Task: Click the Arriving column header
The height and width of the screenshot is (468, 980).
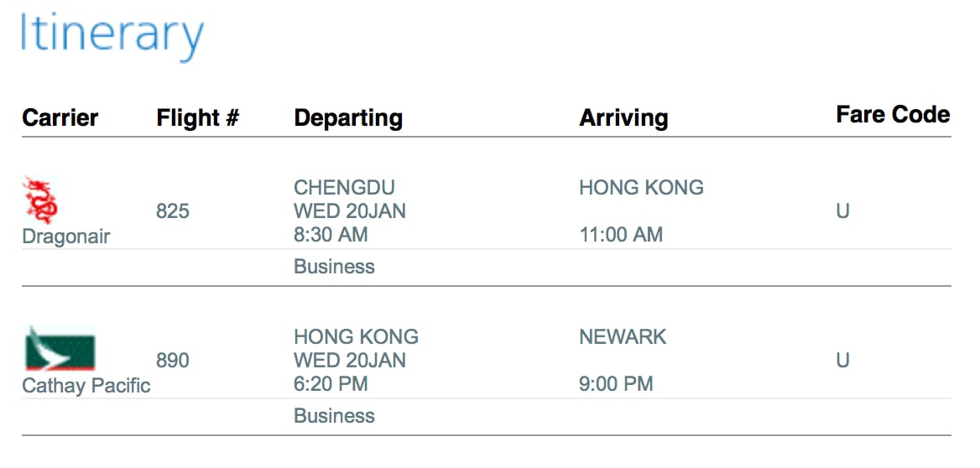Action: point(623,118)
